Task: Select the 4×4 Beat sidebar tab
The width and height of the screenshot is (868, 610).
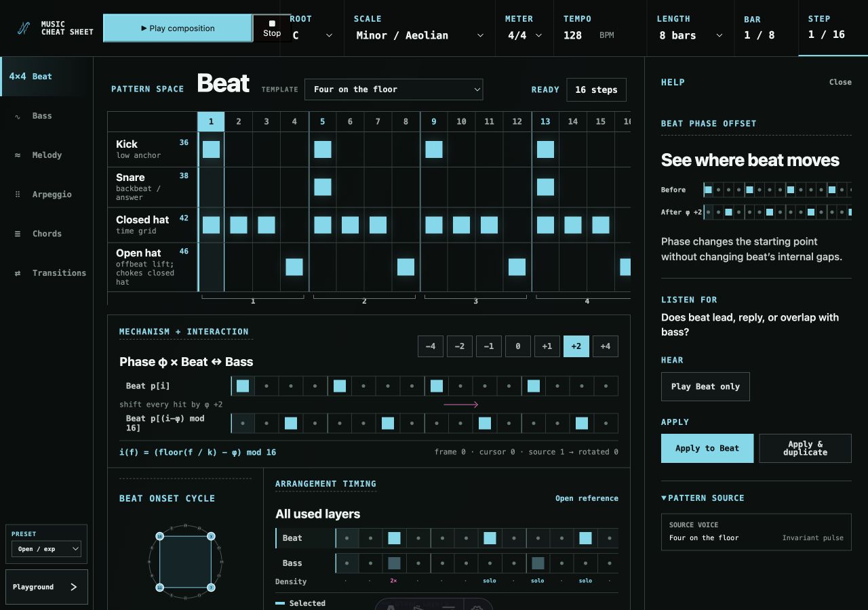Action: pos(47,77)
